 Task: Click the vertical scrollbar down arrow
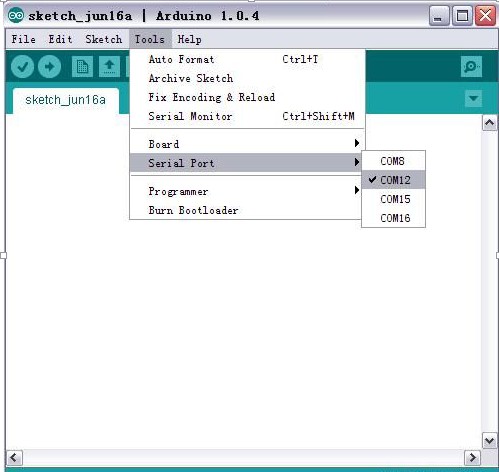[x=489, y=441]
